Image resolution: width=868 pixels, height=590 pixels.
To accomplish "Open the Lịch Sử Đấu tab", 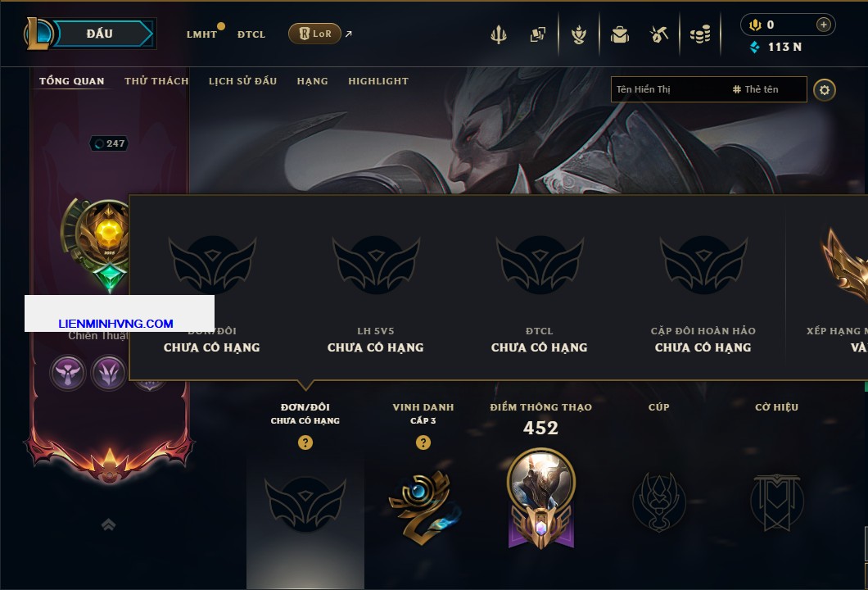I will click(x=242, y=81).
